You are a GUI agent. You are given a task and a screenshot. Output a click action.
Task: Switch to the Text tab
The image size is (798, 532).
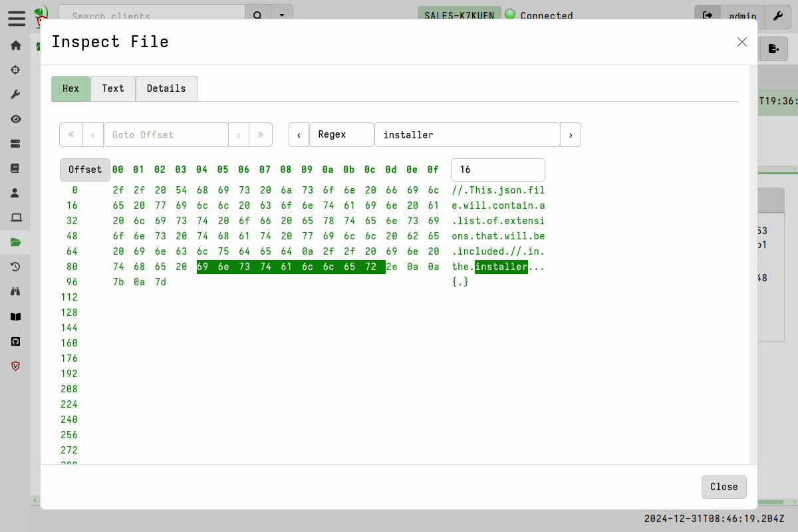coord(113,88)
